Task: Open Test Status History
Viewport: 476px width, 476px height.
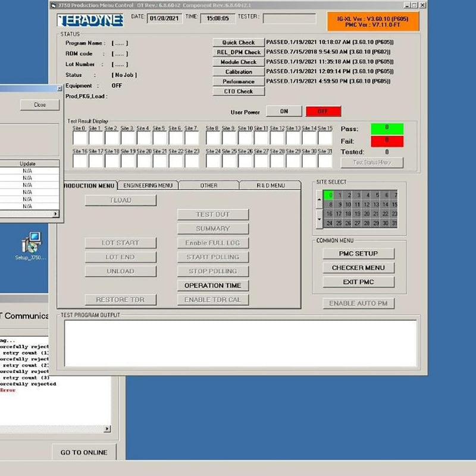Action: pos(372,162)
